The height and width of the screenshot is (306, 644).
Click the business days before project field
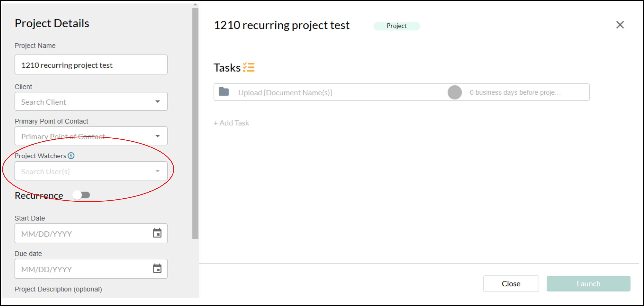pos(515,93)
